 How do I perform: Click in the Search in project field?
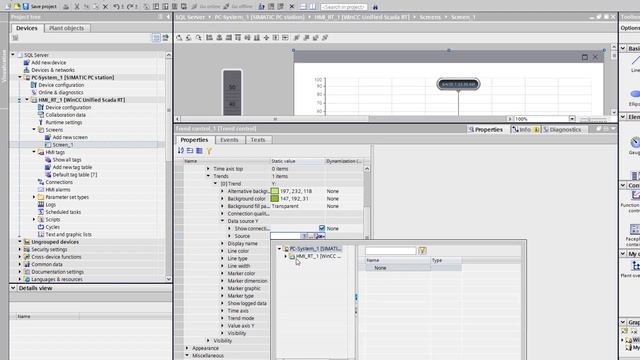coord(344,7)
